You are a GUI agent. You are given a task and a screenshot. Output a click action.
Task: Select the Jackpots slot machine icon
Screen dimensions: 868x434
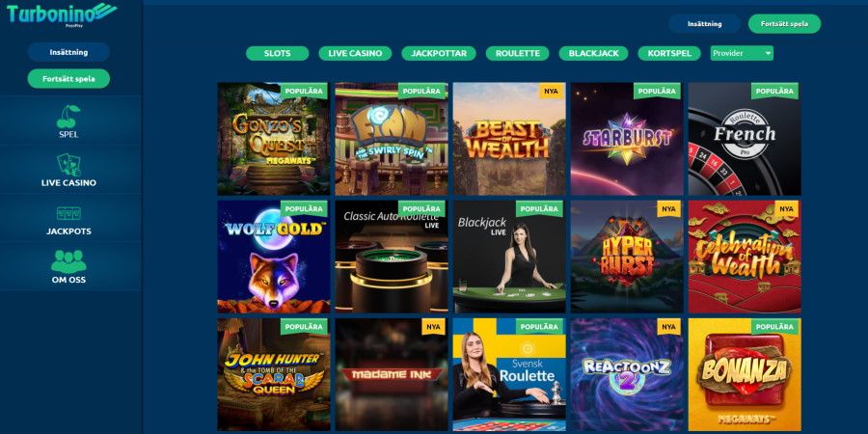click(x=68, y=213)
